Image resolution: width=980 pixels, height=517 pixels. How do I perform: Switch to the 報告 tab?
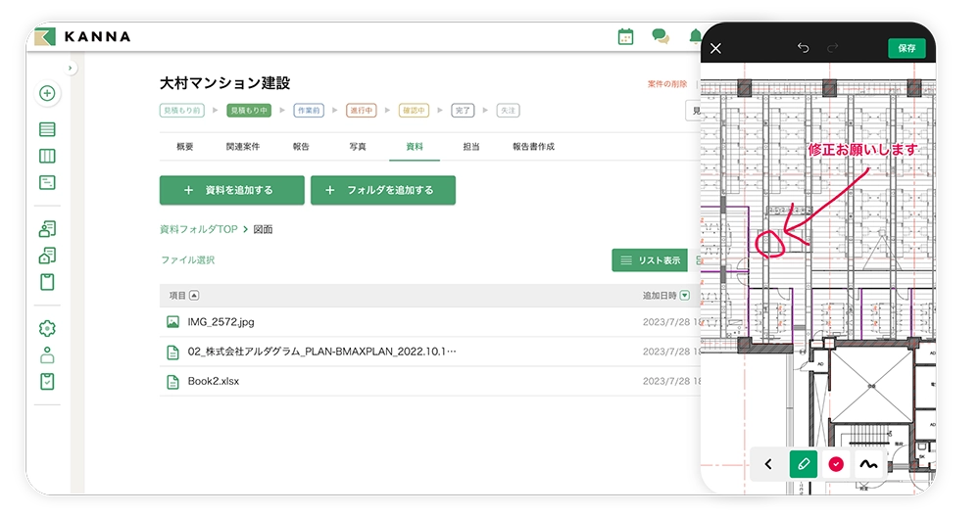[301, 147]
